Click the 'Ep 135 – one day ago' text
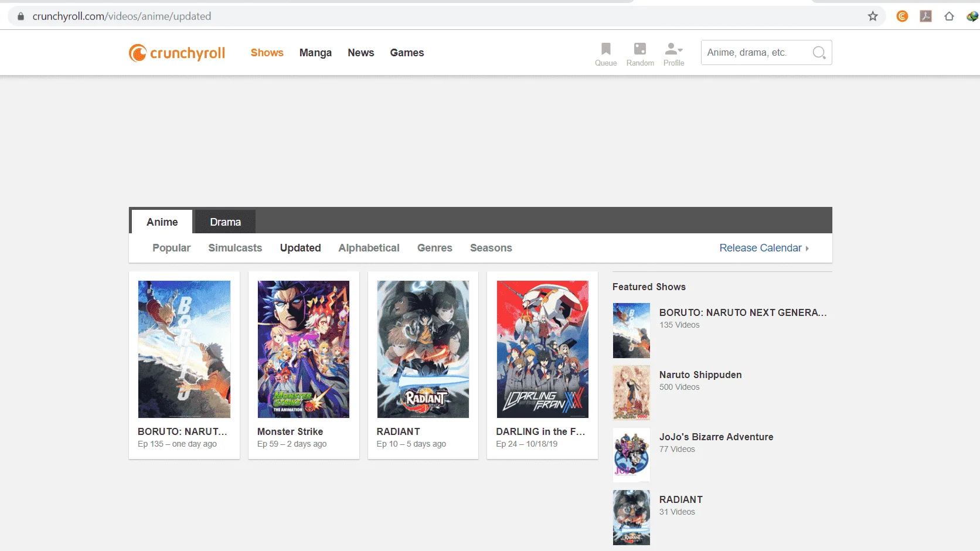The width and height of the screenshot is (980, 551). (177, 444)
